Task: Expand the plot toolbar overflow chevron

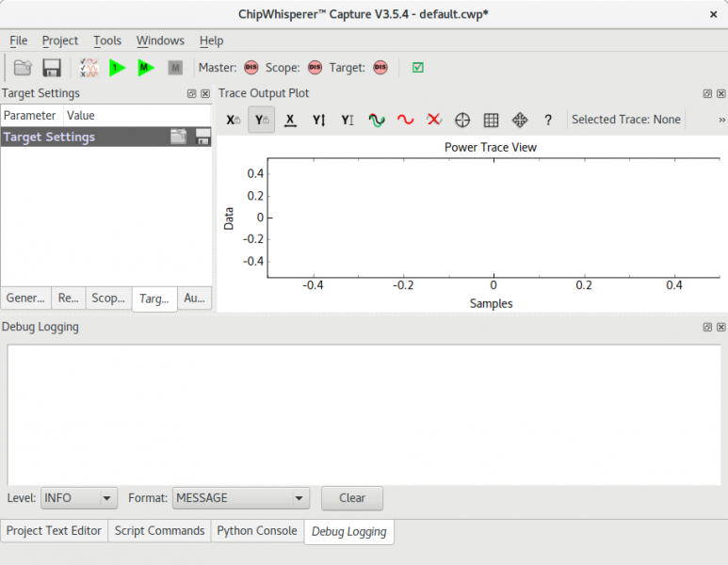Action: pyautogui.click(x=721, y=120)
